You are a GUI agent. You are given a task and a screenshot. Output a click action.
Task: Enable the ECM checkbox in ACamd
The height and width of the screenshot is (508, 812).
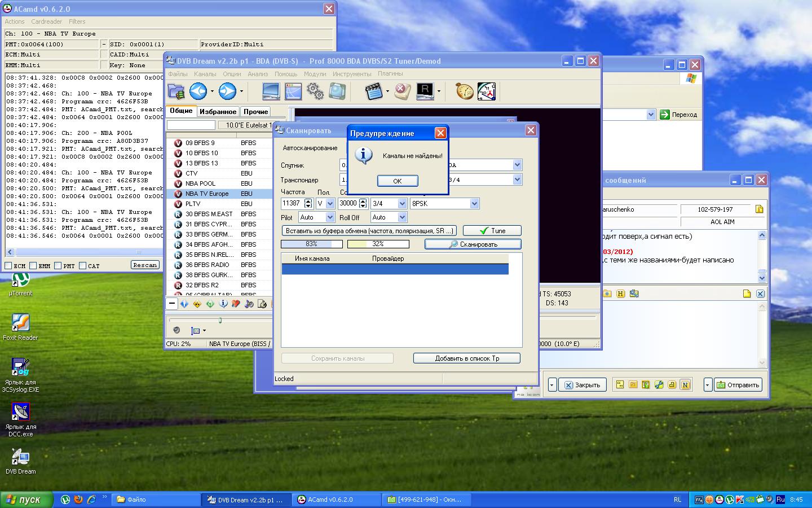(8, 265)
